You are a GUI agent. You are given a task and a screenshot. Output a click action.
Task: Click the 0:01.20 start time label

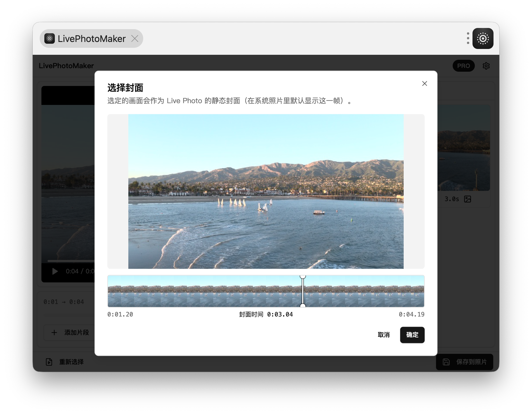(120, 314)
